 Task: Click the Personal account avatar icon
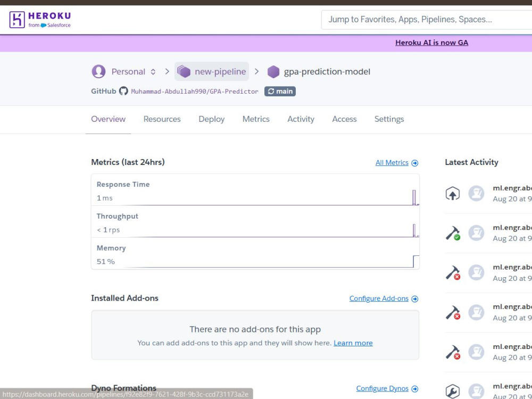pos(98,72)
